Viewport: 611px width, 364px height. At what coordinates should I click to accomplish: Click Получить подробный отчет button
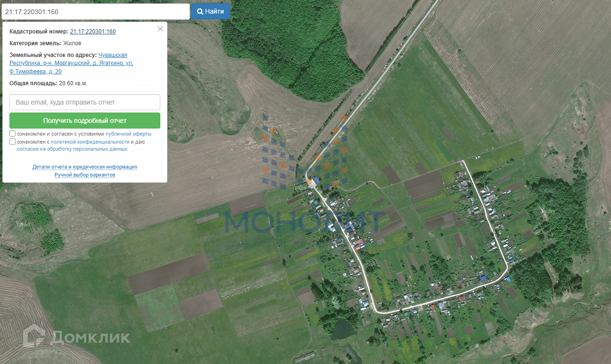[85, 121]
